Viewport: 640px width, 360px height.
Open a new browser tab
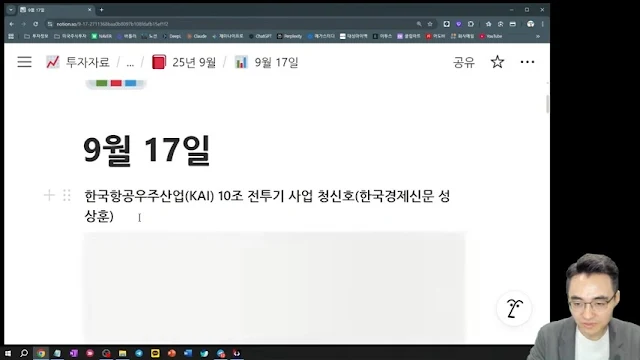click(102, 10)
